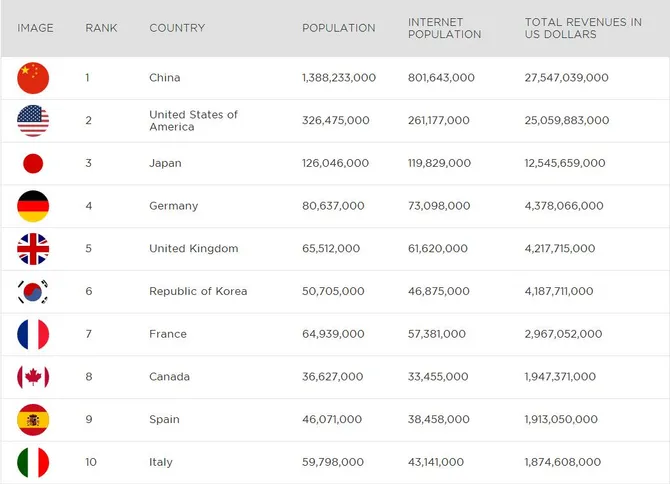Sort by the Population column header
Viewport: 670px width, 484px height.
coord(338,28)
